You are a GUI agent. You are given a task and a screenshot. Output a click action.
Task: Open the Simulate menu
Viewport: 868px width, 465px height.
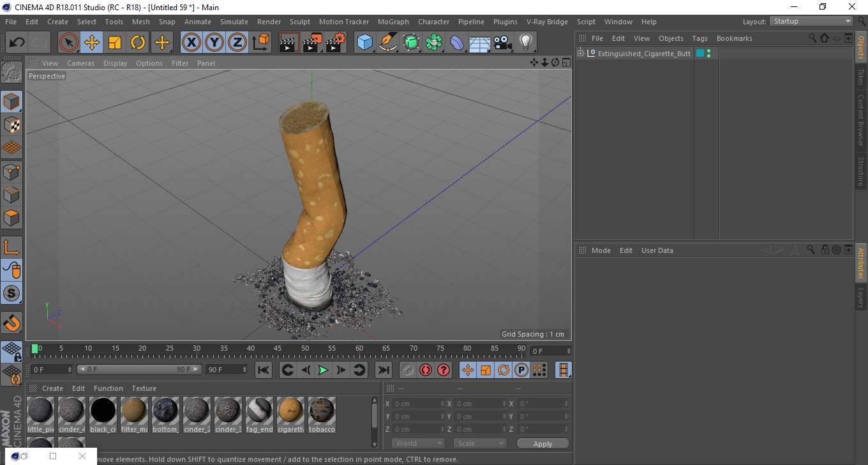(234, 22)
